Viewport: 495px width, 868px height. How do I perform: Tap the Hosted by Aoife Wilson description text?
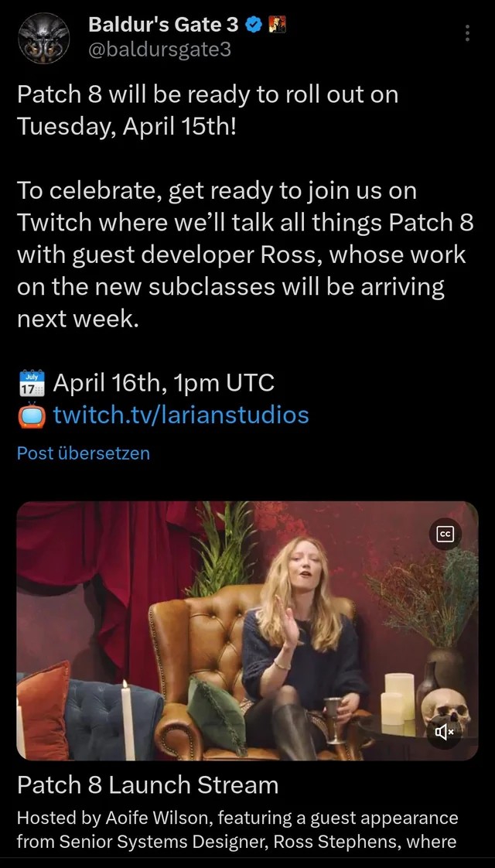[237, 830]
